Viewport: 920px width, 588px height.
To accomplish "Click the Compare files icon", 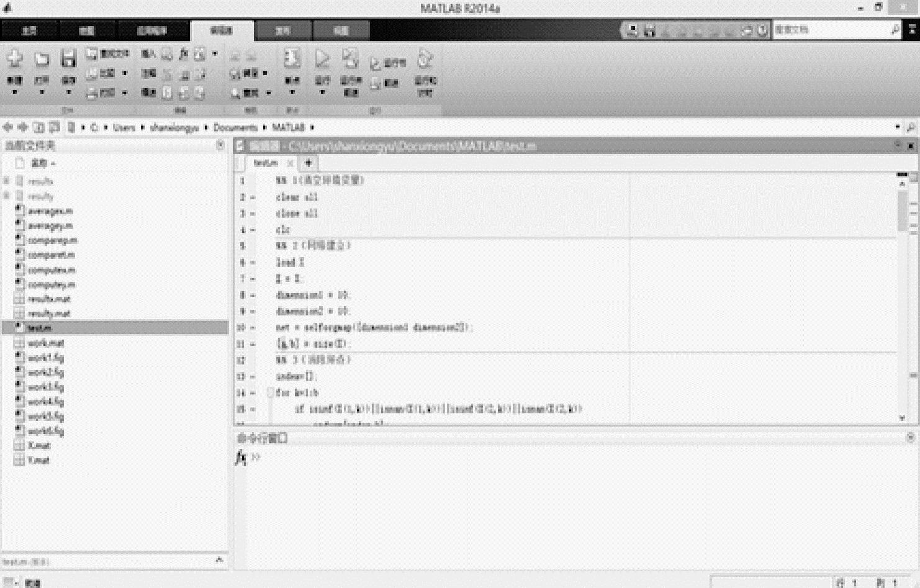I will (x=92, y=73).
